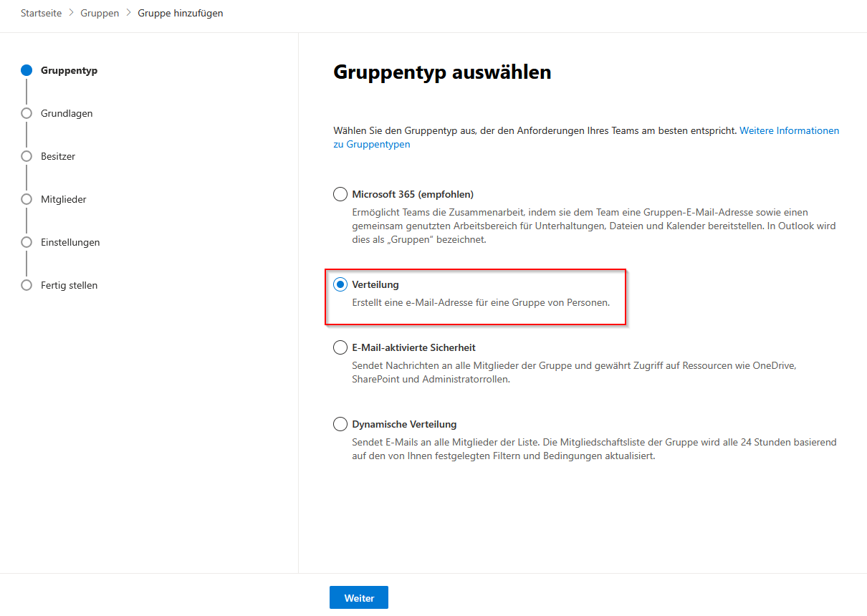Screen dimensions: 867x616
Task: Click the chevron after Startseite breadcrumb
Action: (71, 14)
